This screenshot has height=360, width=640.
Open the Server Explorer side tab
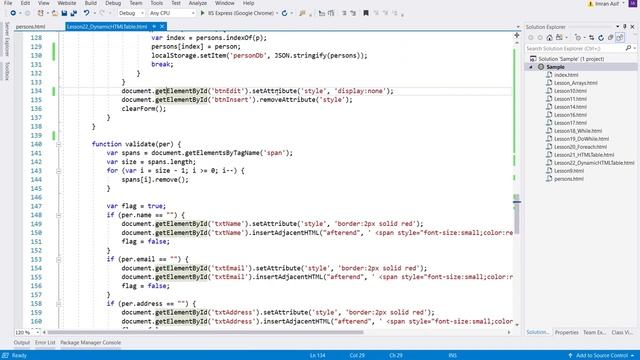[7, 40]
